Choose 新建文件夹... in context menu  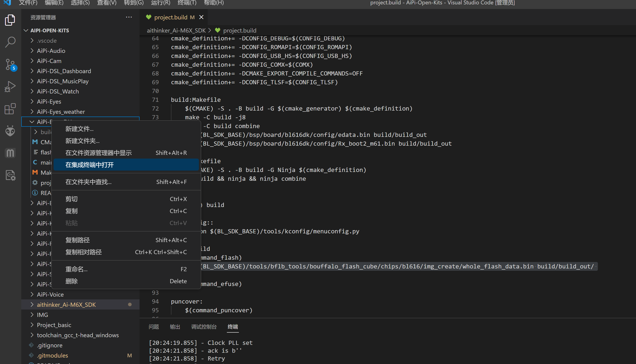tap(126, 141)
